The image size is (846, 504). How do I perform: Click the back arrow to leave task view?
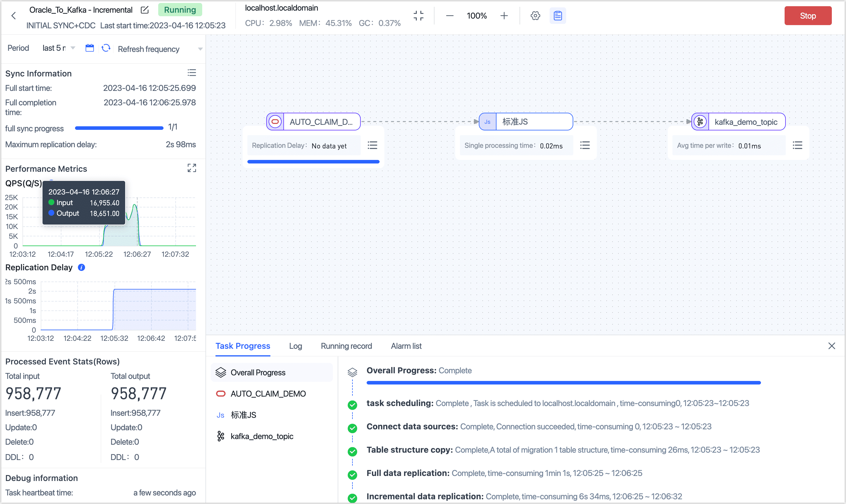(13, 16)
